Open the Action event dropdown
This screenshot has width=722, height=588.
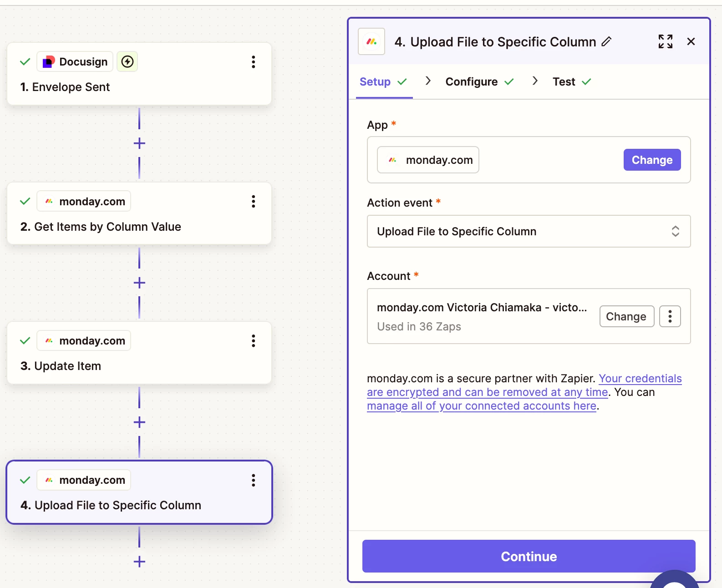529,231
